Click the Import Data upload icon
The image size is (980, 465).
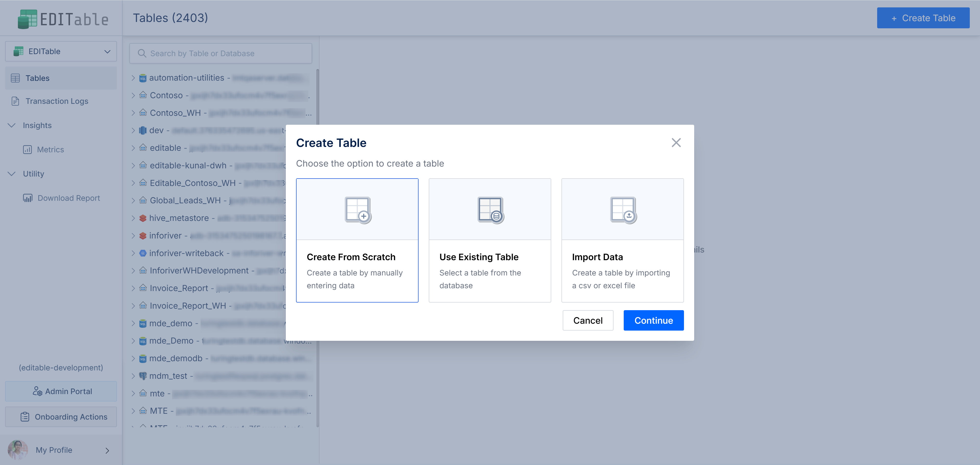(623, 209)
